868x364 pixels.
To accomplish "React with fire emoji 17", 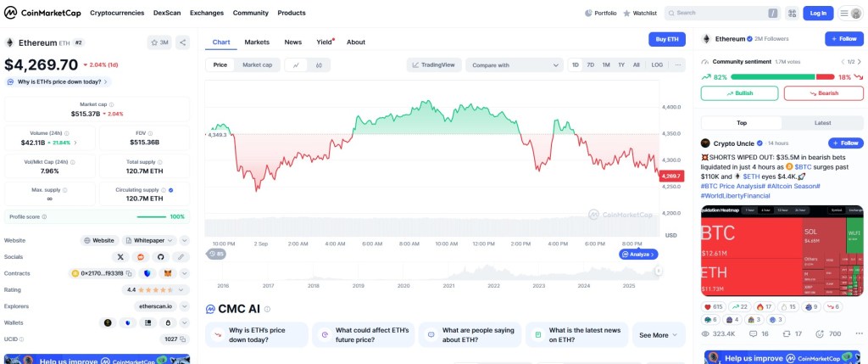I will pyautogui.click(x=764, y=307).
